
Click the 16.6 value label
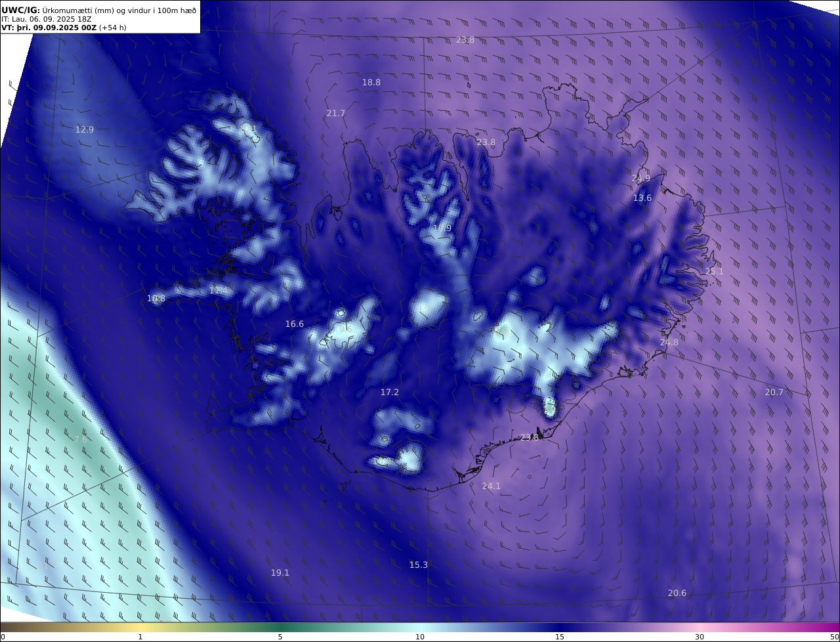[295, 324]
